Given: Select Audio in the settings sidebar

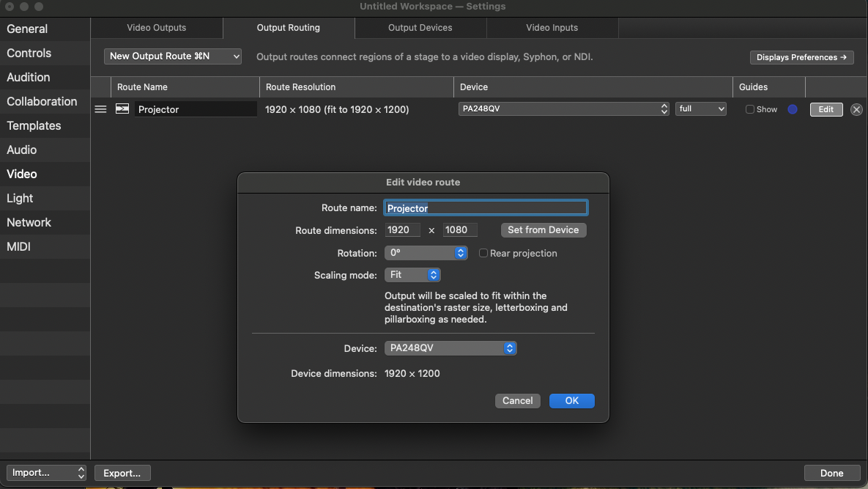Looking at the screenshot, I should (22, 150).
